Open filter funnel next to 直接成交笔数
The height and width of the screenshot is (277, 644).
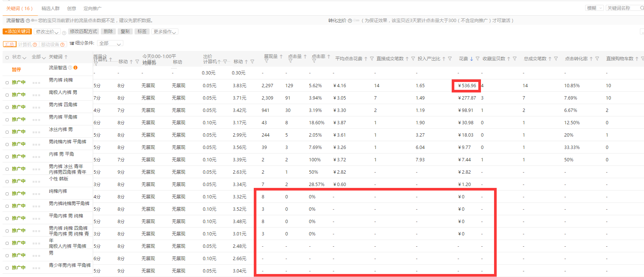coord(413,59)
